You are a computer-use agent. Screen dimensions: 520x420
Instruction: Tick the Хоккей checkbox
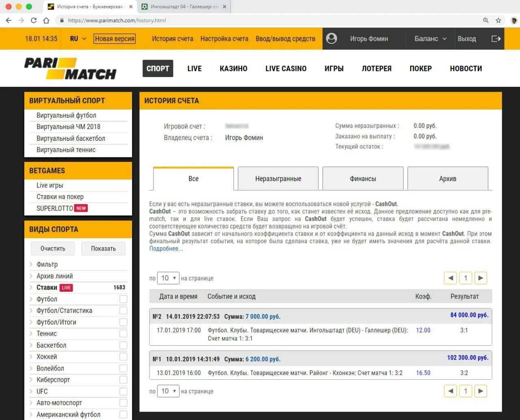[123, 357]
